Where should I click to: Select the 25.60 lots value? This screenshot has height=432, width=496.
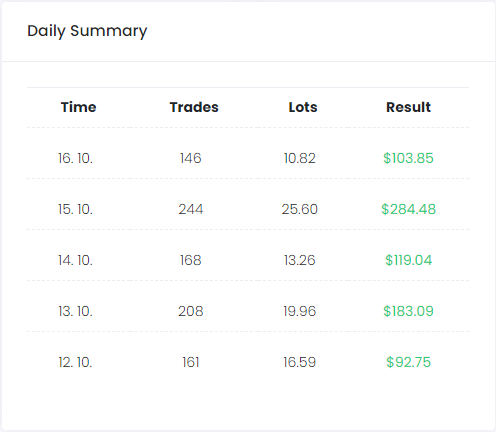(300, 209)
